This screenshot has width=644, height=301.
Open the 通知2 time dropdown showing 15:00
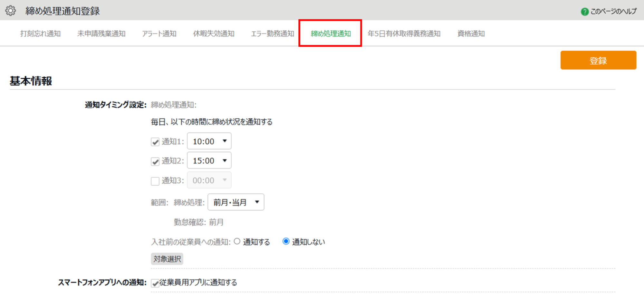coord(209,160)
